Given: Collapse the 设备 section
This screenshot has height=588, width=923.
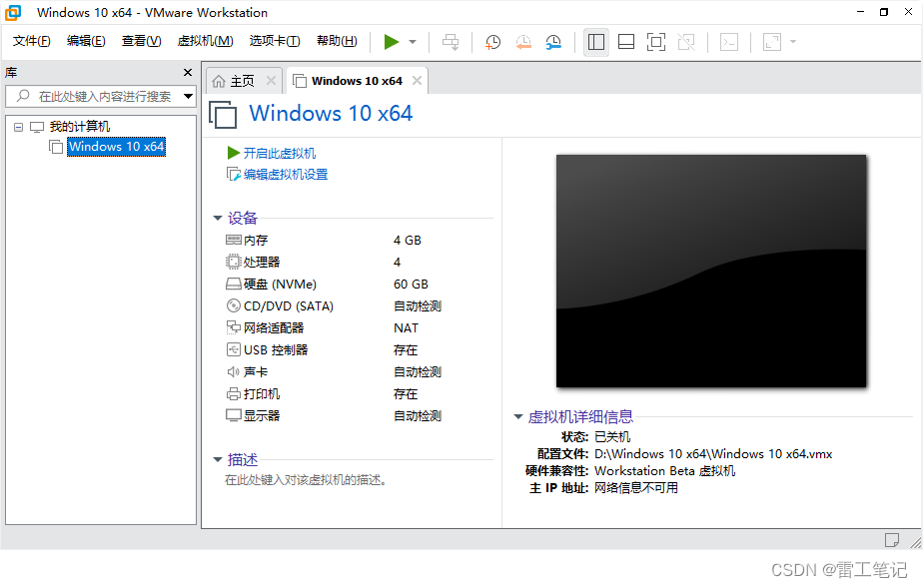Looking at the screenshot, I should (x=218, y=219).
